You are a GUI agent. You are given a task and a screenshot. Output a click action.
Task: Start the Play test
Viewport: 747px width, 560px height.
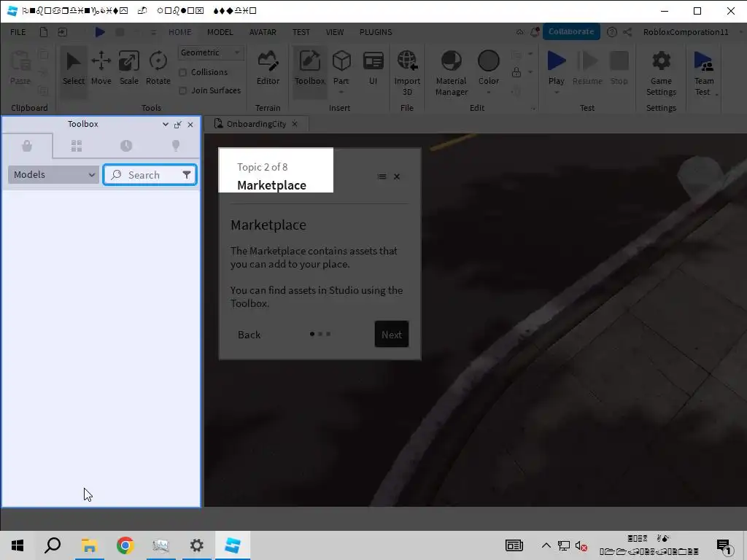click(x=556, y=66)
